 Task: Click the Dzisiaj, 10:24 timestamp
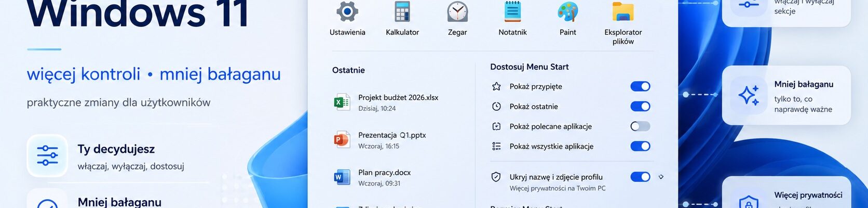click(x=377, y=109)
